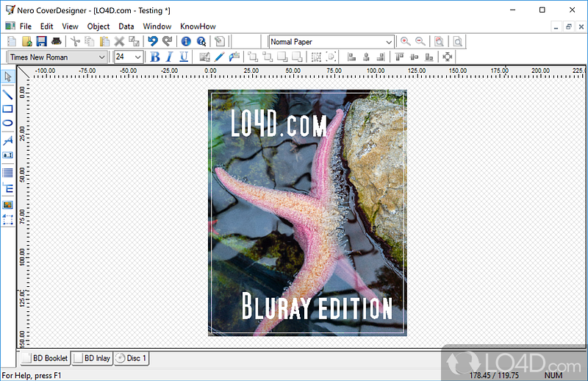Open the Times New Roman font dropdown
This screenshot has height=381, width=588.
pyautogui.click(x=101, y=57)
